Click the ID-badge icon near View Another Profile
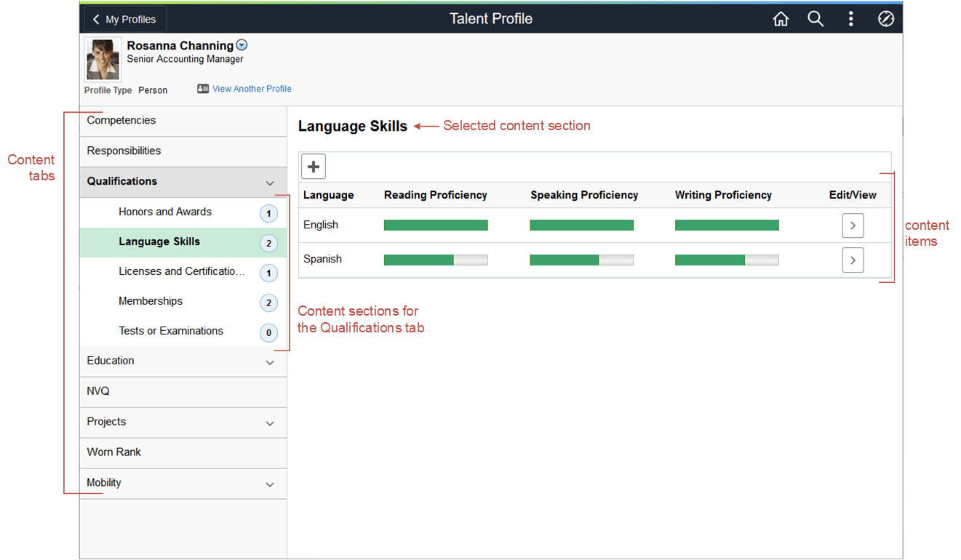Screen dimensions: 961x560 point(202,88)
